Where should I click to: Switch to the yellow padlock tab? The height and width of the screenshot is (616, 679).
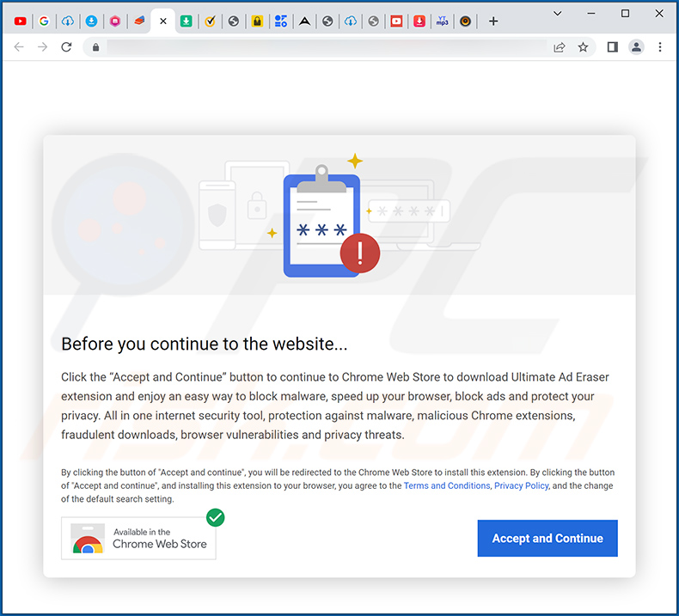257,21
